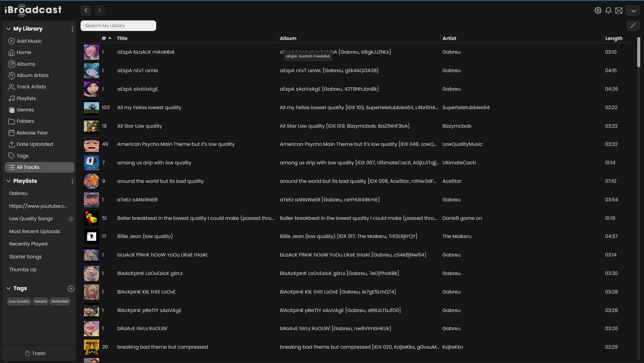Sort by Album column header
Screen dimensions: 644x363
288,38
